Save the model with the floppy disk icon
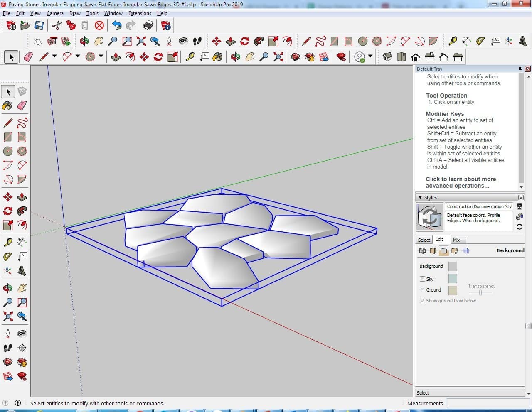This screenshot has height=412, width=532. pyautogui.click(x=39, y=26)
